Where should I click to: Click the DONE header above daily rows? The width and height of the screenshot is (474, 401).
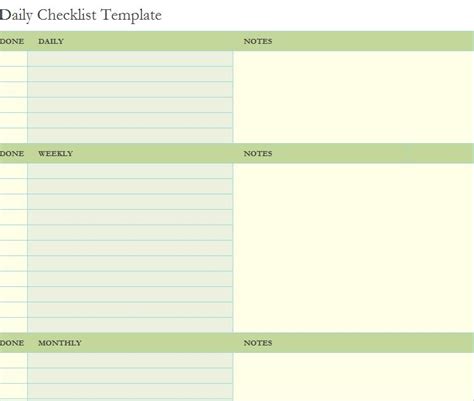click(x=12, y=41)
